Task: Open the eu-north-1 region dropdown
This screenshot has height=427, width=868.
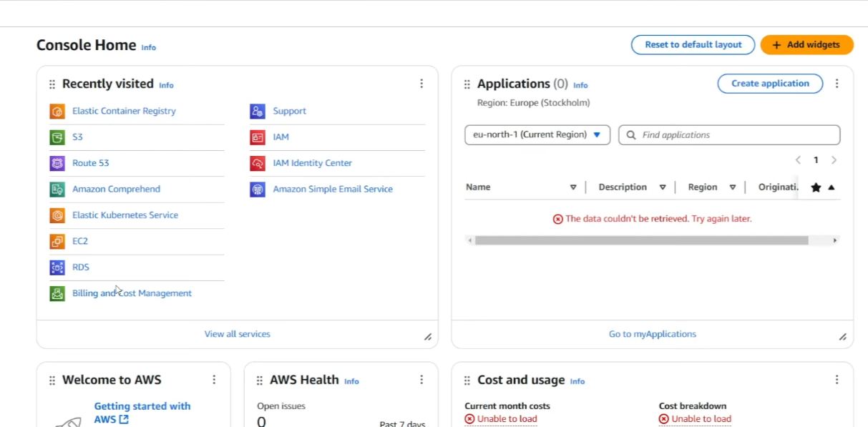Action: click(537, 134)
